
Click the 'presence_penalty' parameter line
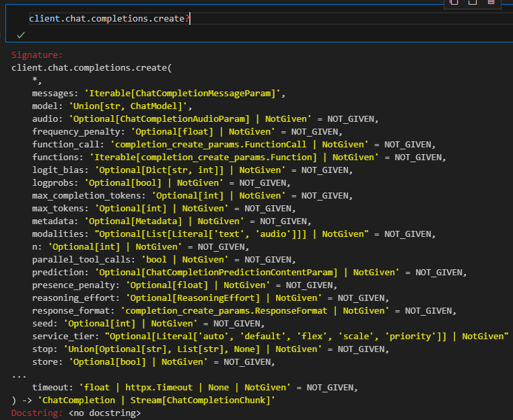point(184,285)
